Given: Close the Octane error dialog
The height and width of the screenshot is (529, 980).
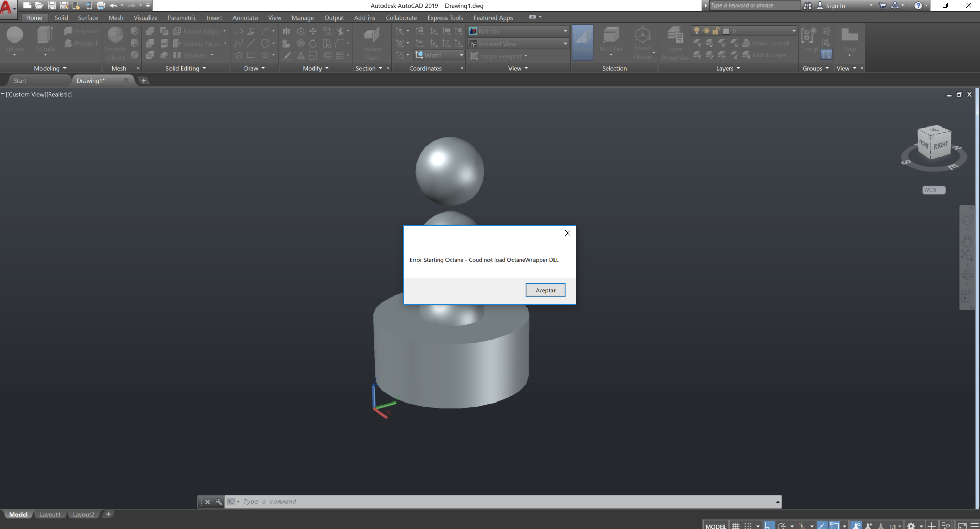Looking at the screenshot, I should pos(567,233).
